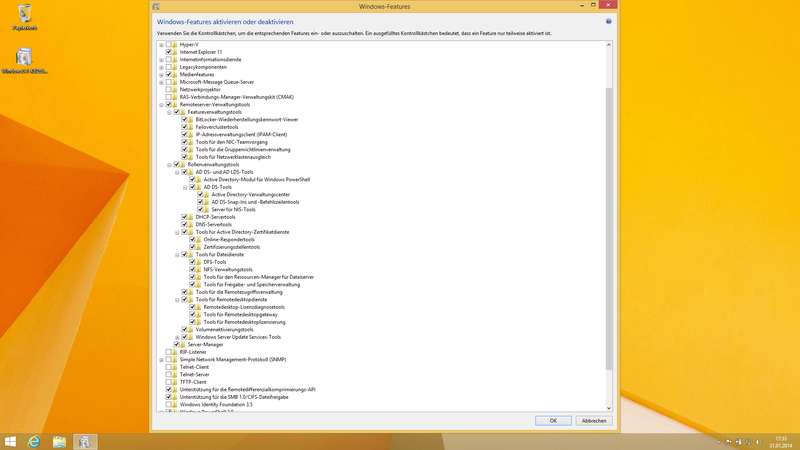Select the 'Zertifizierungsstellentools' entry
Viewport: 800px width, 450px height.
(232, 247)
